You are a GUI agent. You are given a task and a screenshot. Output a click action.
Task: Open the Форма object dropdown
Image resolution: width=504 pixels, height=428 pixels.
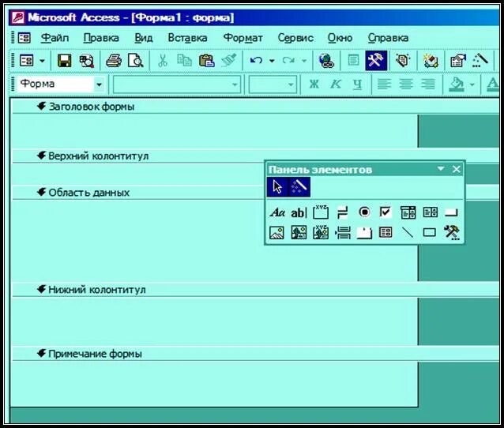tap(99, 84)
